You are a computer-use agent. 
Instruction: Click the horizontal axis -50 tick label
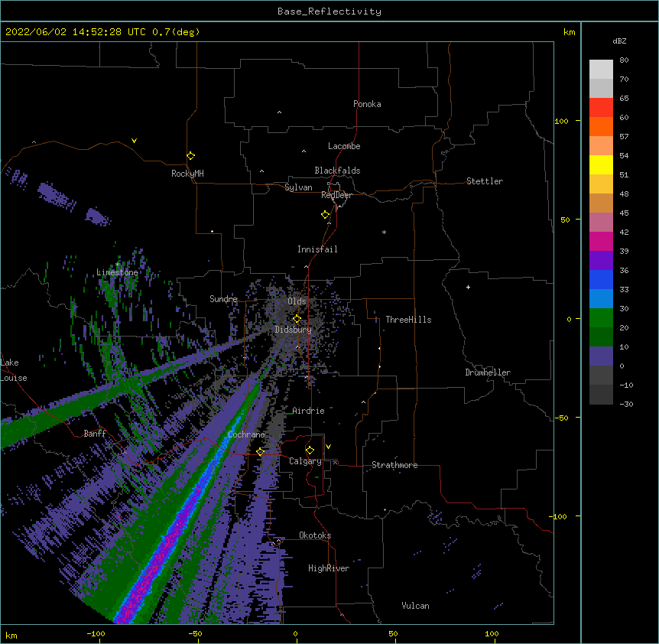(195, 633)
